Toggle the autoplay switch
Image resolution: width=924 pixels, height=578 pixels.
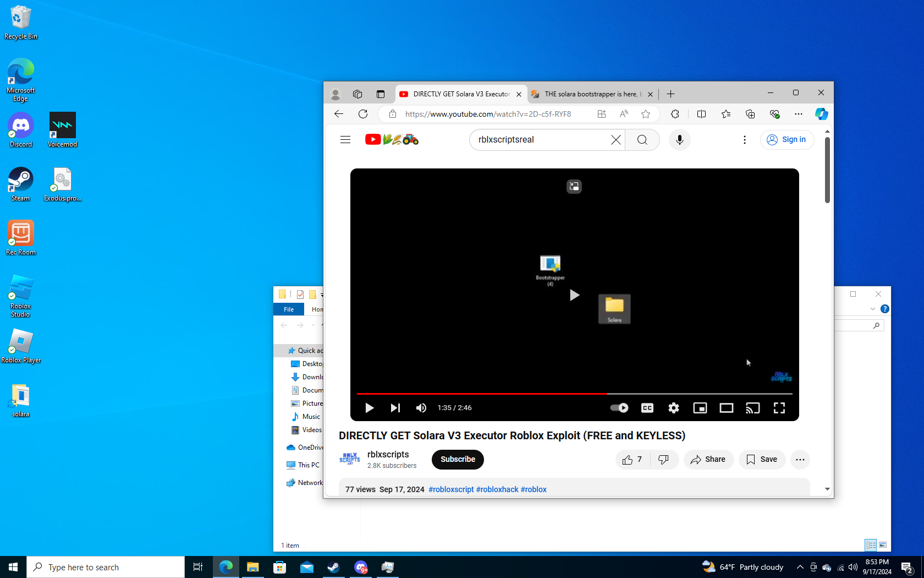point(619,408)
